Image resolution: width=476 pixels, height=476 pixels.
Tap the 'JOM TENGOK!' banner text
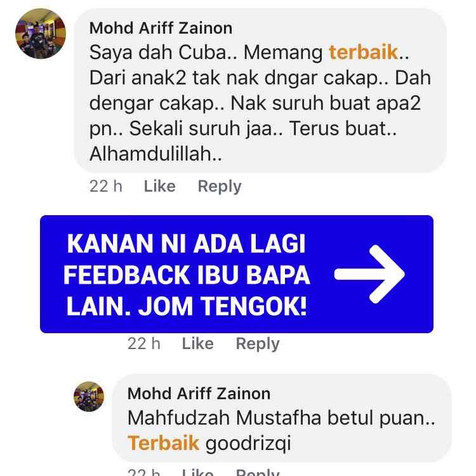(x=223, y=306)
